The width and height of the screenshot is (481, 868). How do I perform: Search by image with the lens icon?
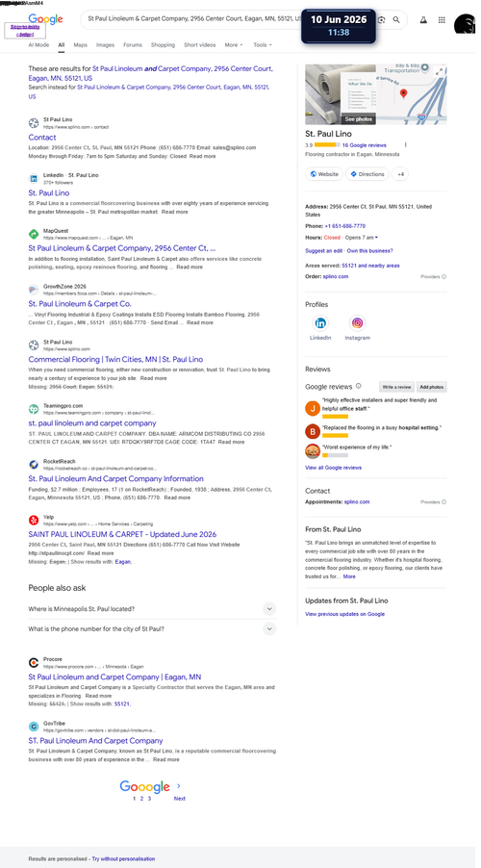click(x=381, y=20)
